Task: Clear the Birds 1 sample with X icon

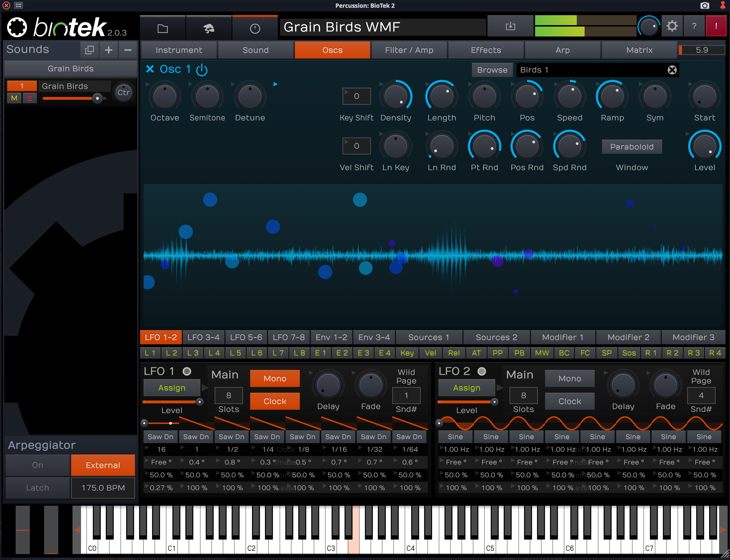Action: click(672, 70)
